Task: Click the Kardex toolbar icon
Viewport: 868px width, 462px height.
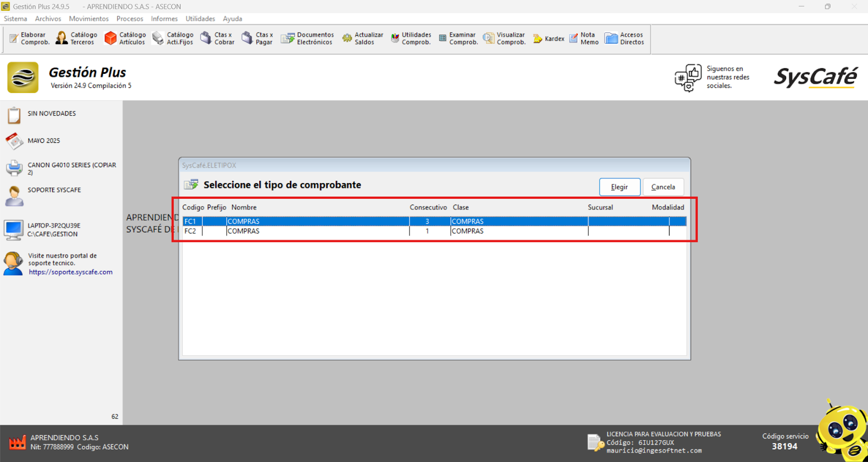Action: click(538, 39)
